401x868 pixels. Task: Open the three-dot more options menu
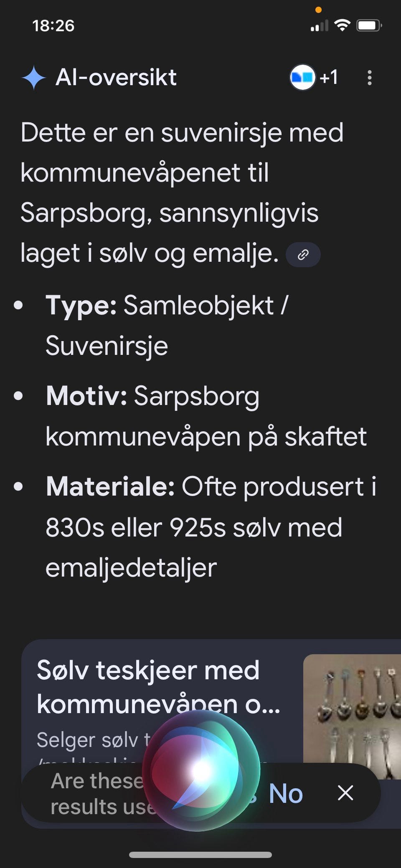pyautogui.click(x=369, y=78)
